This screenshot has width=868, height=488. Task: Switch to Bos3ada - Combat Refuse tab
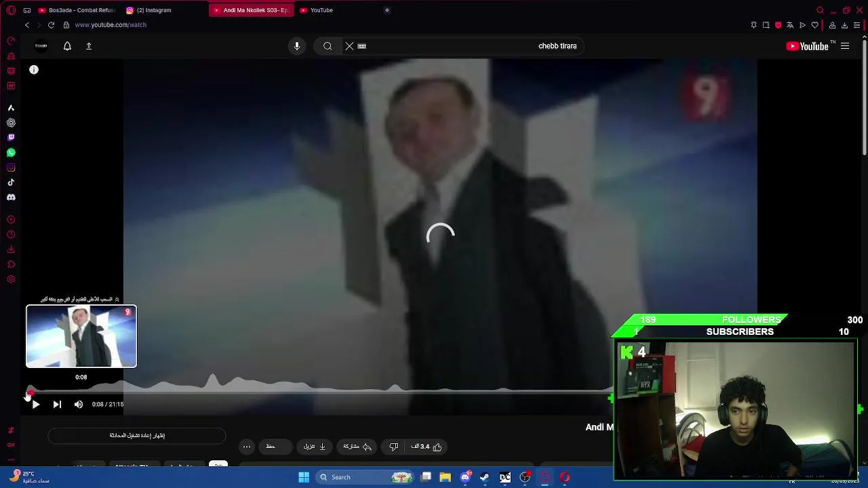click(77, 10)
